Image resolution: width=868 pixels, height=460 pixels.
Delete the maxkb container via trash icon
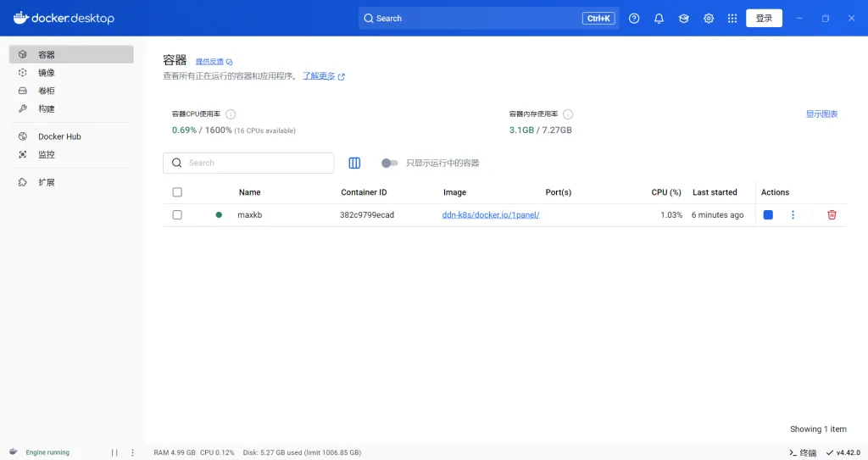[x=832, y=215]
